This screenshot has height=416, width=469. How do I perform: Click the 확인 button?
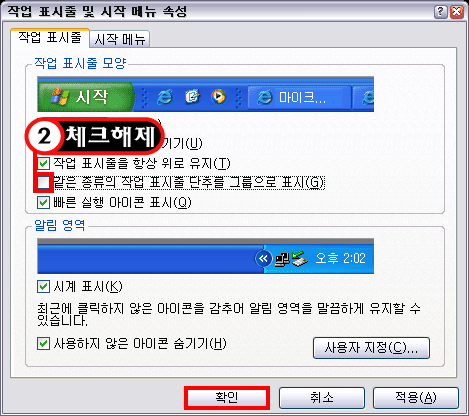[227, 398]
